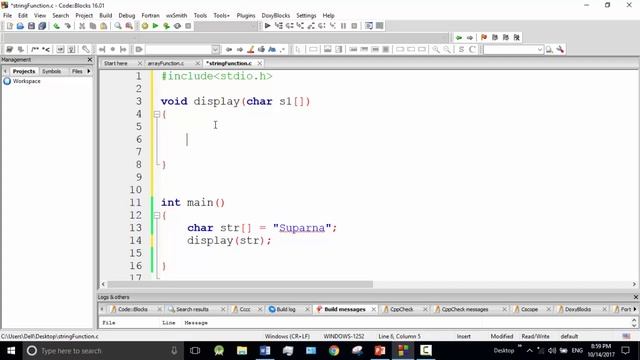
Task: Click the green Run icon
Action: click(156, 26)
